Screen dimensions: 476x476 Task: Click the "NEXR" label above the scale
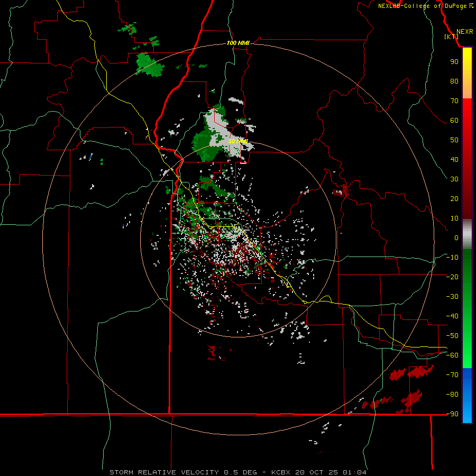(x=465, y=32)
